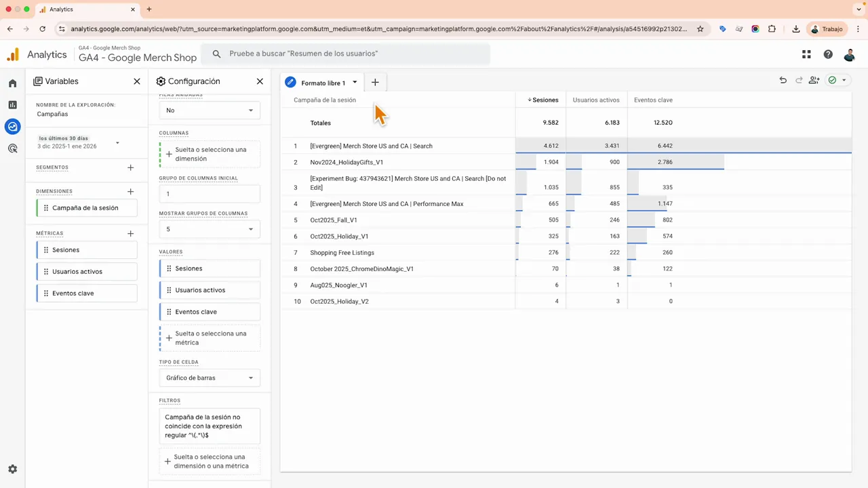
Task: Add a new metric with plus icon
Action: (x=131, y=234)
